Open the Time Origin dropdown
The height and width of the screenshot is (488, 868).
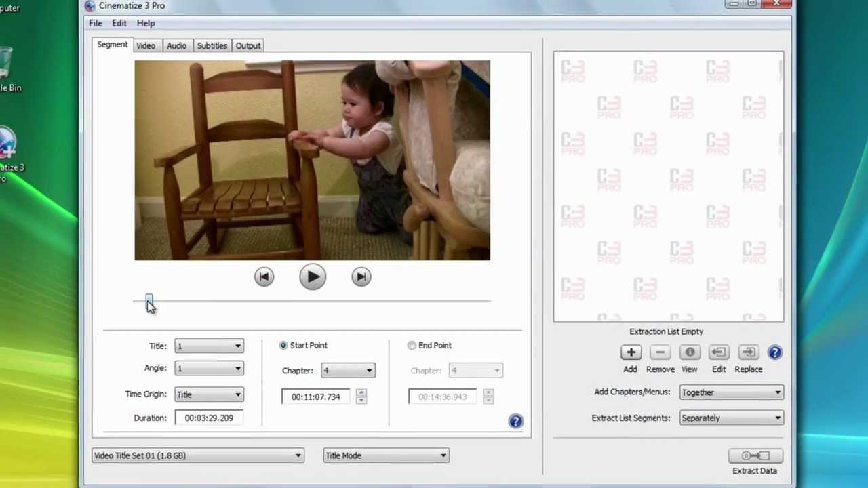click(x=209, y=394)
